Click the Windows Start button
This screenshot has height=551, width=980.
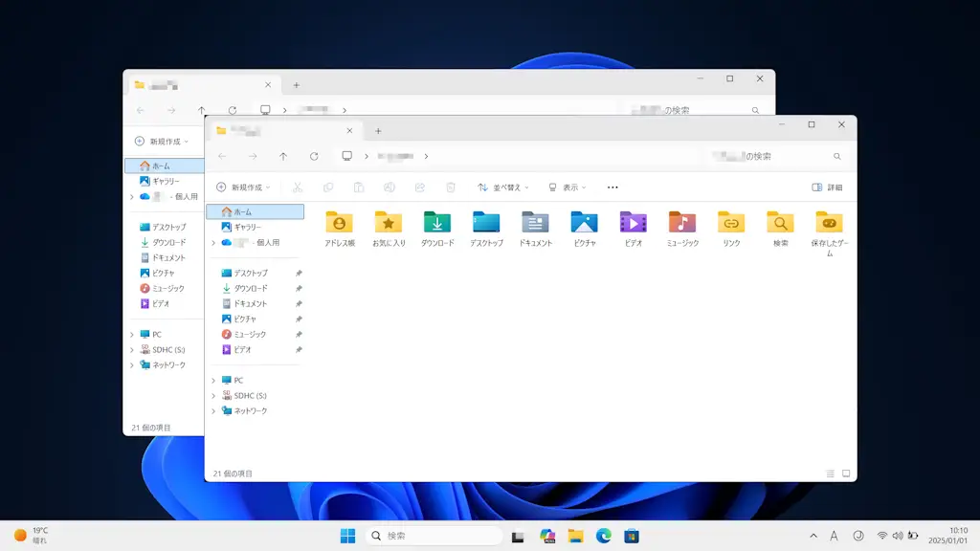click(x=347, y=536)
